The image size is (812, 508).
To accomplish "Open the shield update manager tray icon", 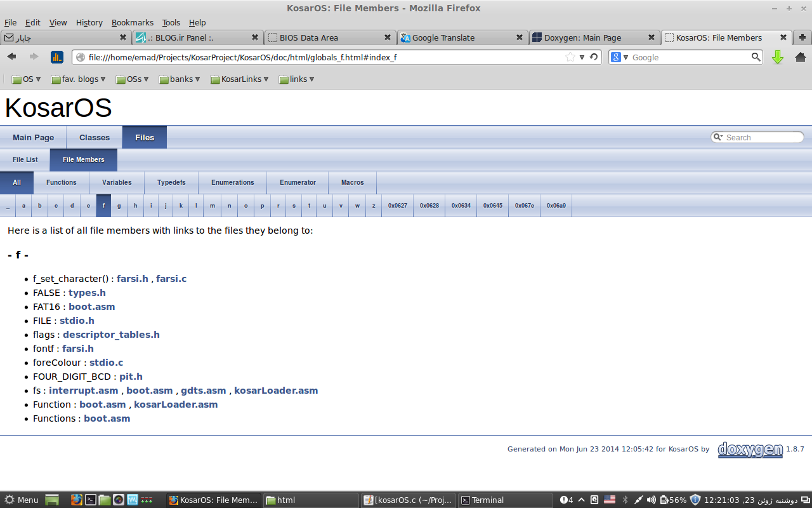I will coord(695,500).
